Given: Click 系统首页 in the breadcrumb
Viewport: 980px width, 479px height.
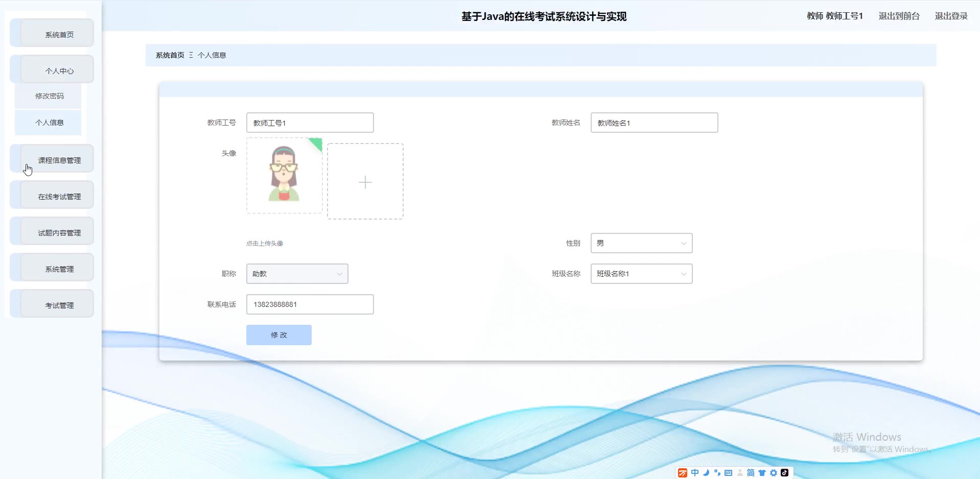Looking at the screenshot, I should pyautogui.click(x=170, y=55).
